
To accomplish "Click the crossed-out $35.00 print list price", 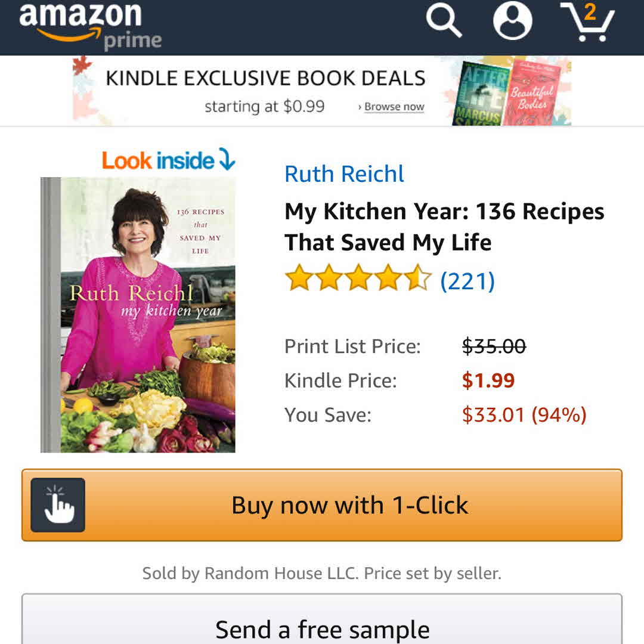I will click(494, 346).
